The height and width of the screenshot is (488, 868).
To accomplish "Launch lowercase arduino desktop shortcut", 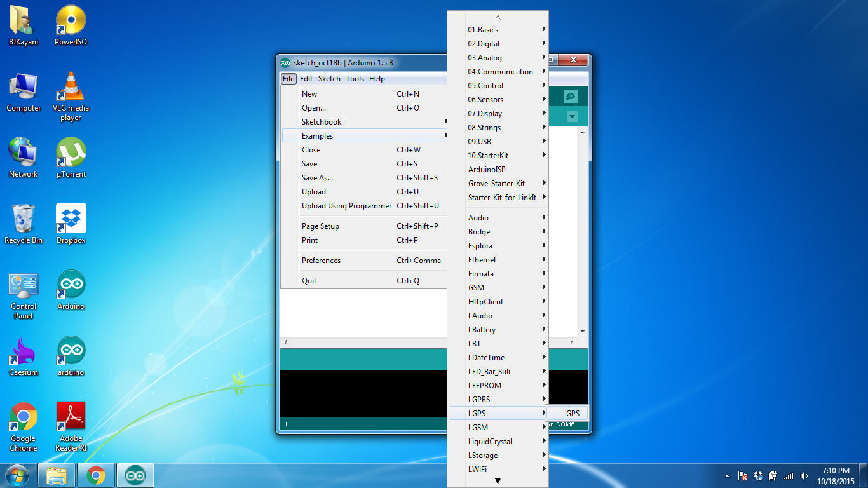I will (71, 356).
